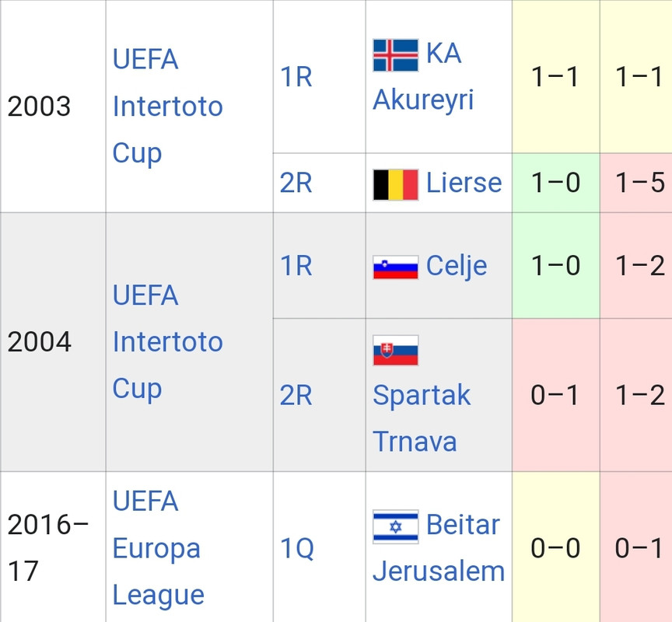Click the Israel flag beside Beitar
This screenshot has width=672, height=622.
(x=396, y=526)
